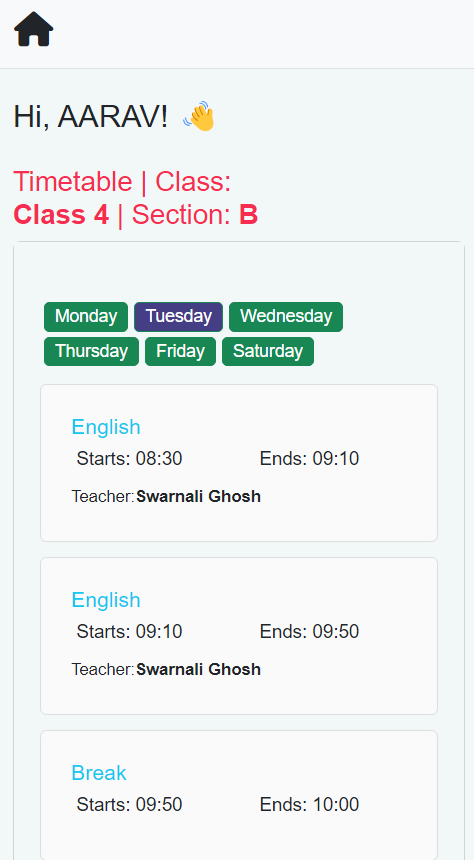Select the Tuesday tab
Viewport: 474px width, 860px height.
point(178,316)
